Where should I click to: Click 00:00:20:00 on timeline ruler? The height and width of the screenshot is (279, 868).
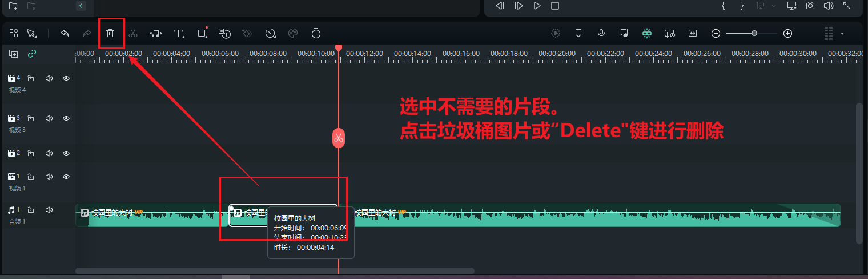point(557,53)
